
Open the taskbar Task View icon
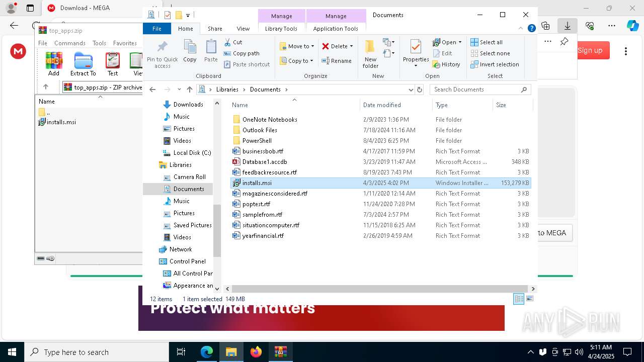pos(182,352)
